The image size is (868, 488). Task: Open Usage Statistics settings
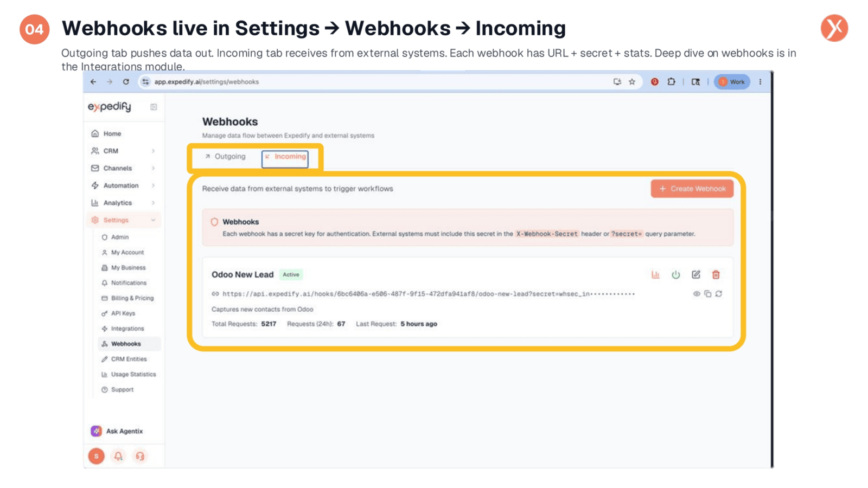pos(133,374)
